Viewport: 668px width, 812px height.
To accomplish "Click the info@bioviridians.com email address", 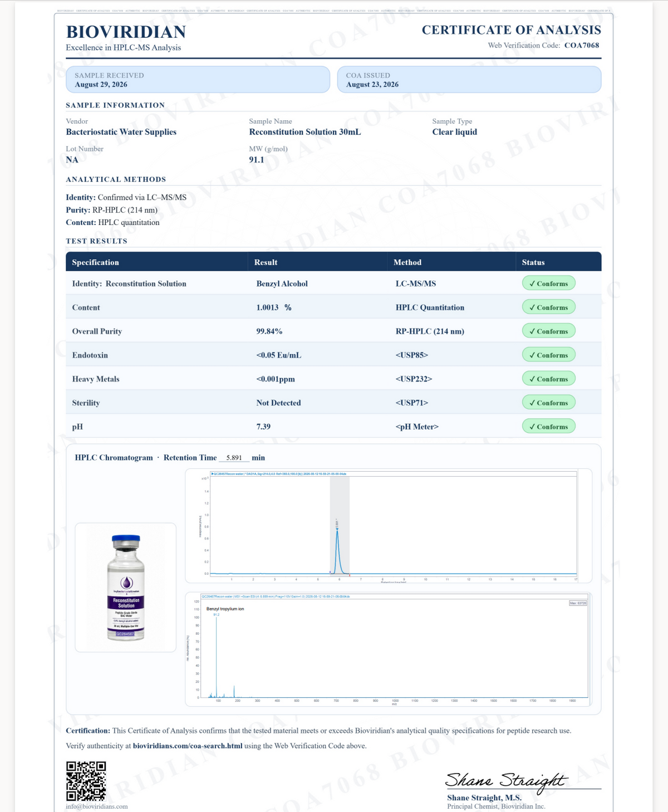I will pos(97,806).
